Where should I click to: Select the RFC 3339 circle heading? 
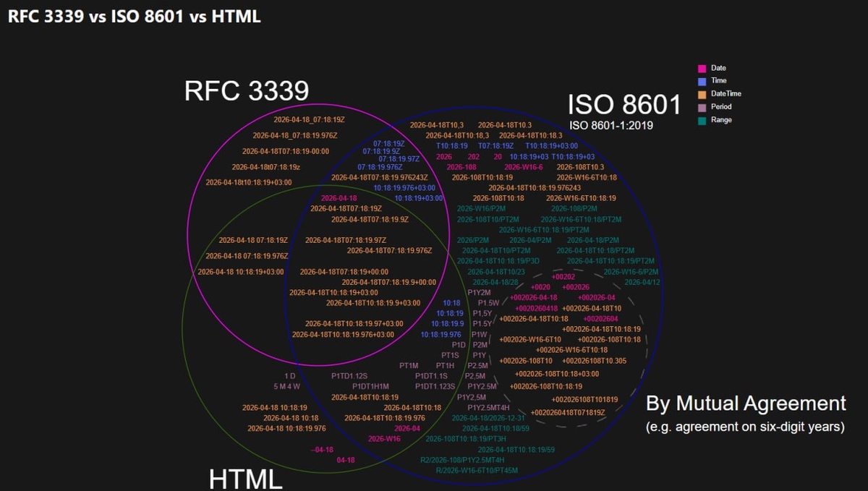pos(247,91)
